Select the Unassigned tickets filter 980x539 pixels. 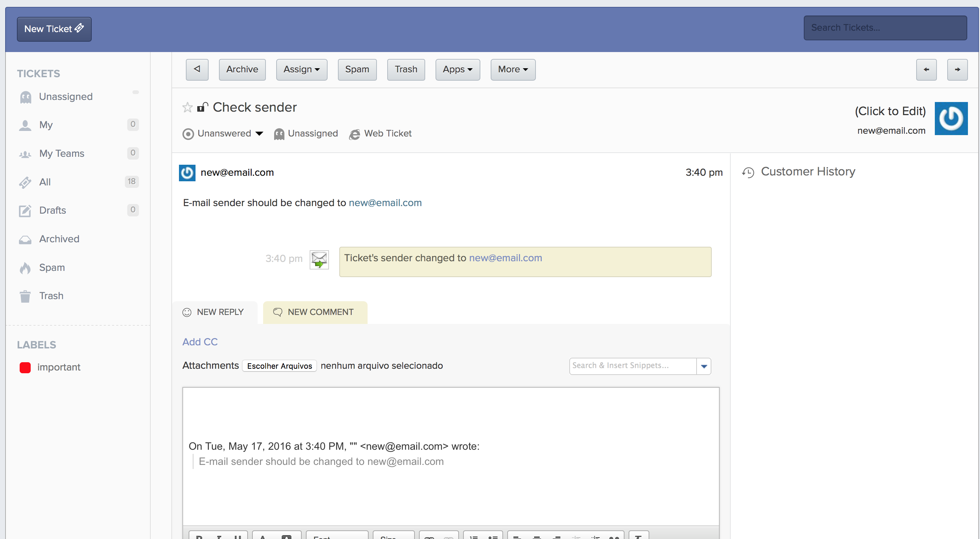click(x=66, y=96)
